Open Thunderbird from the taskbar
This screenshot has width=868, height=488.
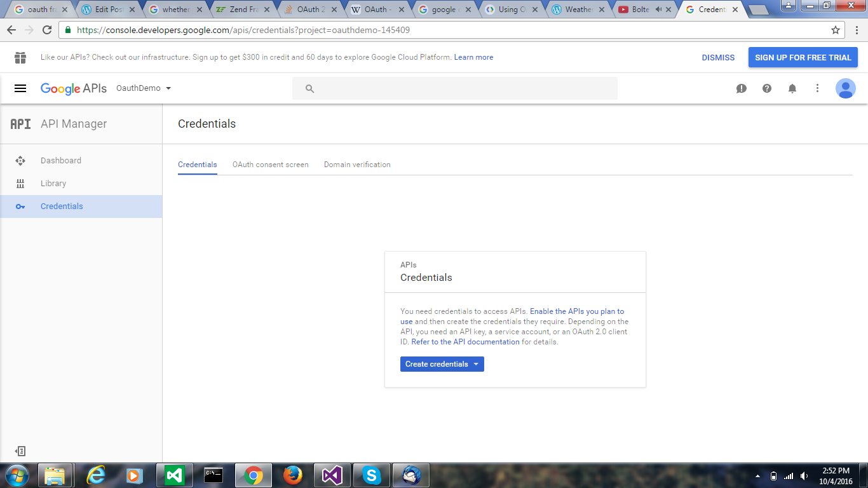click(x=411, y=475)
